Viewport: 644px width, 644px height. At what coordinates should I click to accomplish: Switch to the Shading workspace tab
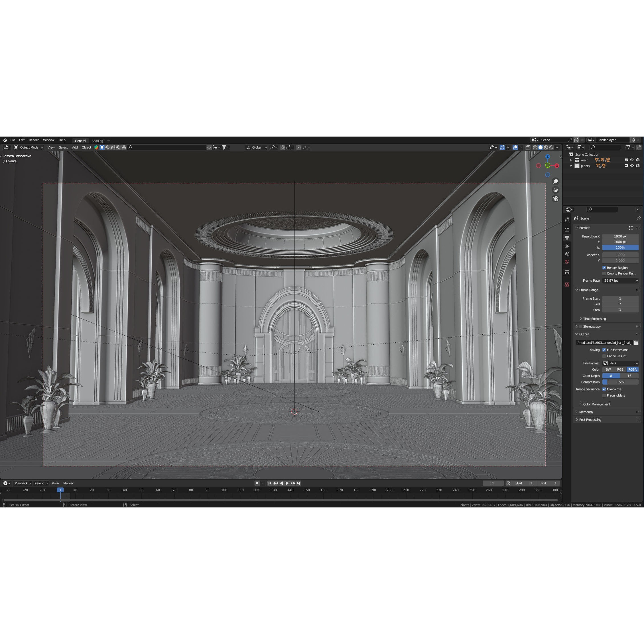(x=97, y=141)
